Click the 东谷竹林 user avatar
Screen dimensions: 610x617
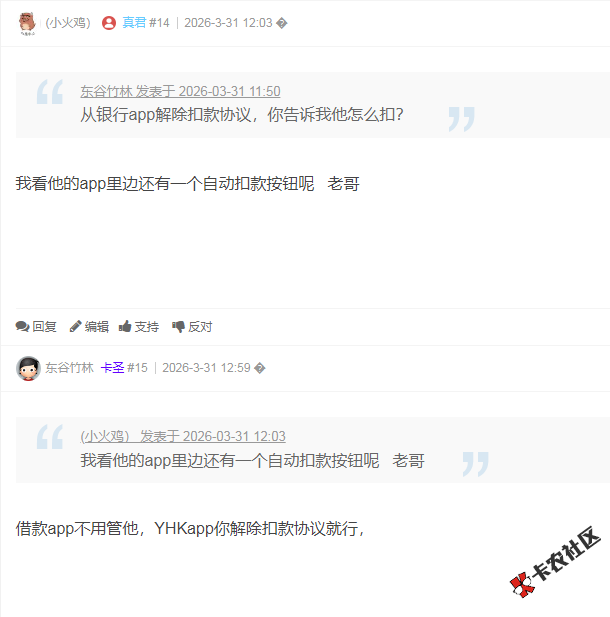28,368
